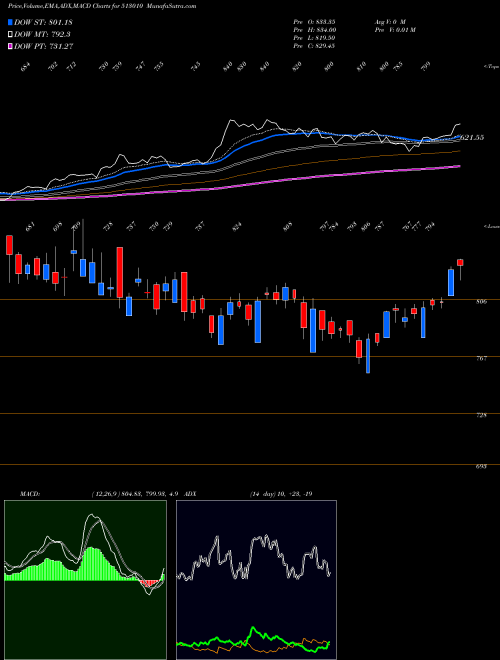This screenshot has width=500, height=660.
Task: Click the blue DOW ST legend swatch
Action: (x=10, y=22)
